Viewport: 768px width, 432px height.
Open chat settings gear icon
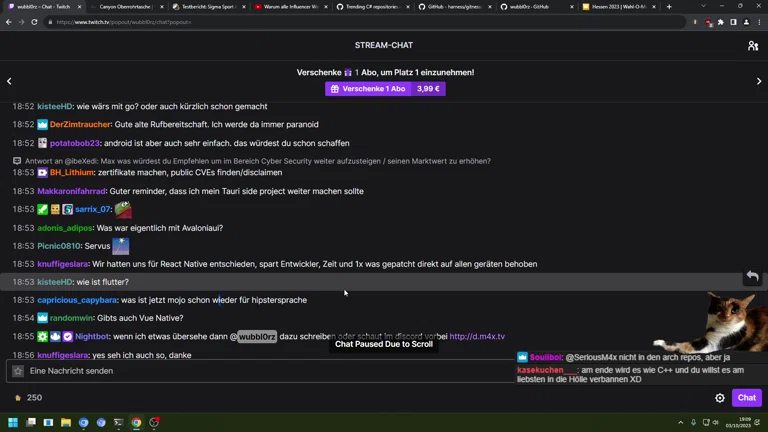tap(720, 398)
